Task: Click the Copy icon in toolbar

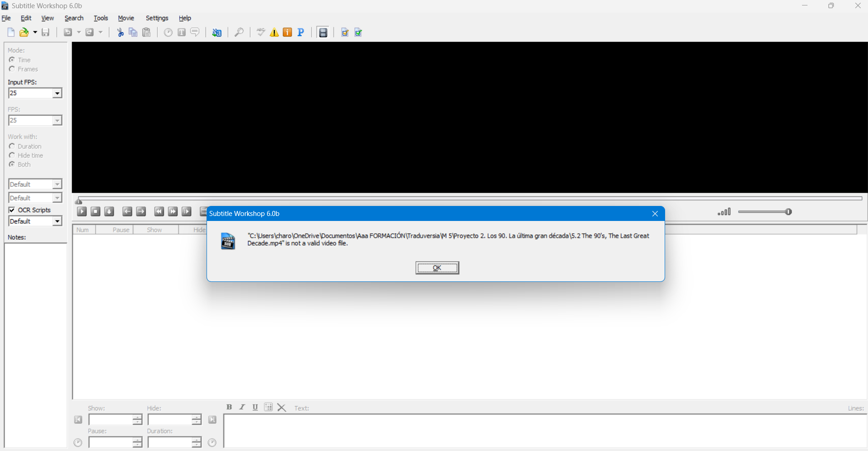Action: [x=133, y=32]
